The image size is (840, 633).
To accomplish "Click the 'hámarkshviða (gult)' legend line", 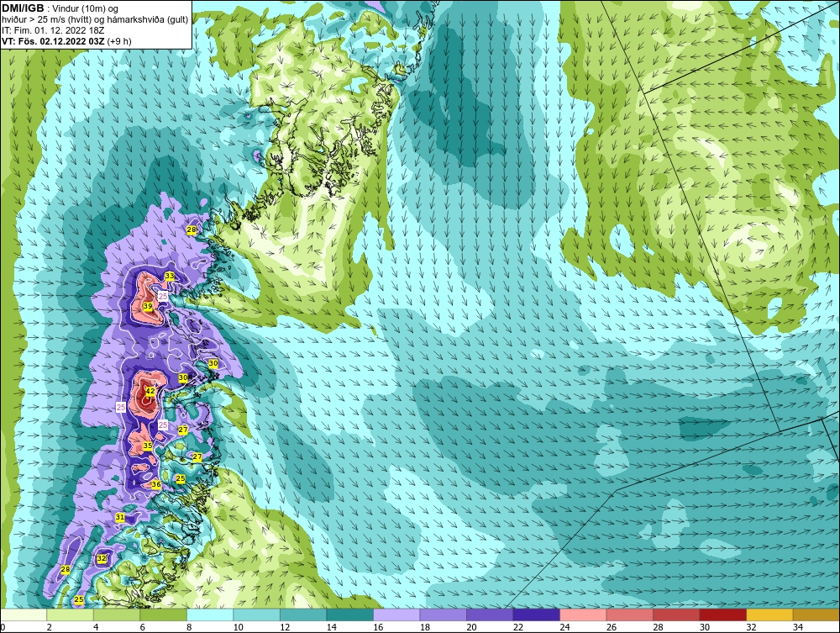I will [x=95, y=20].
